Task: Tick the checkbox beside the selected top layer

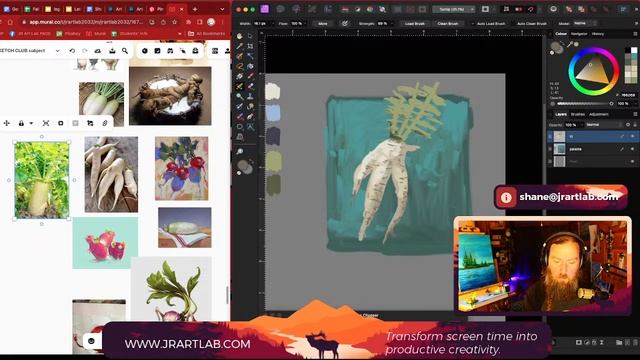Action: click(x=550, y=136)
